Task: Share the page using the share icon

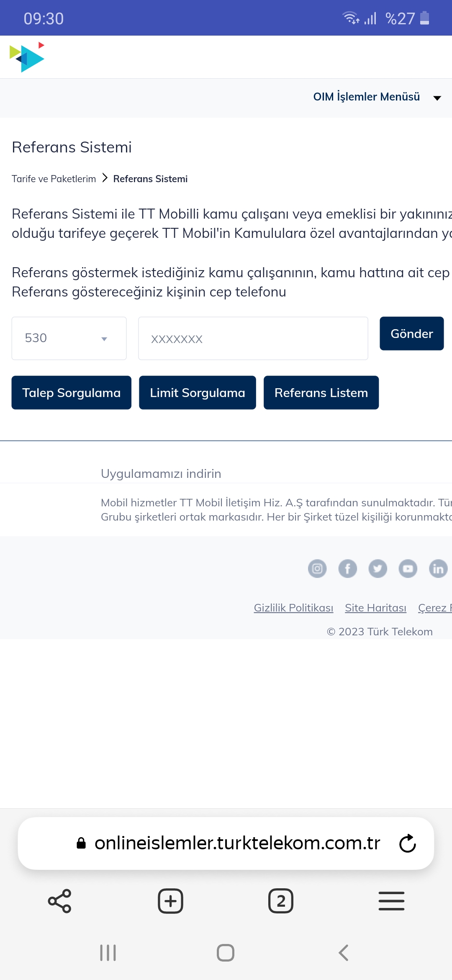Action: coord(60,901)
